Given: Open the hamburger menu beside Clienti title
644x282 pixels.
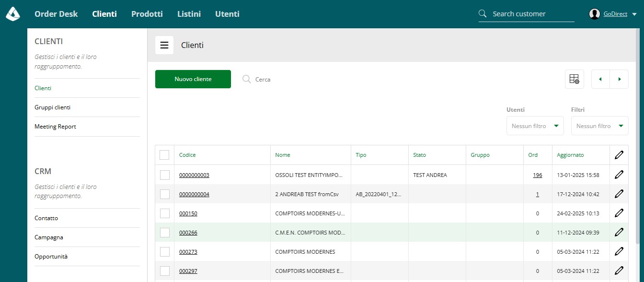Looking at the screenshot, I should (164, 45).
